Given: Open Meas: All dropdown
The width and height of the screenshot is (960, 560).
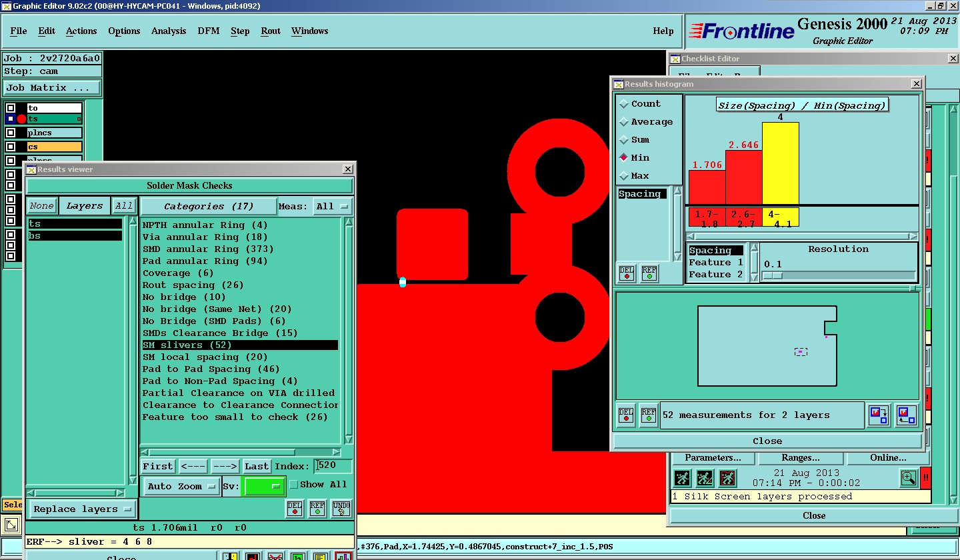Looking at the screenshot, I should point(332,207).
